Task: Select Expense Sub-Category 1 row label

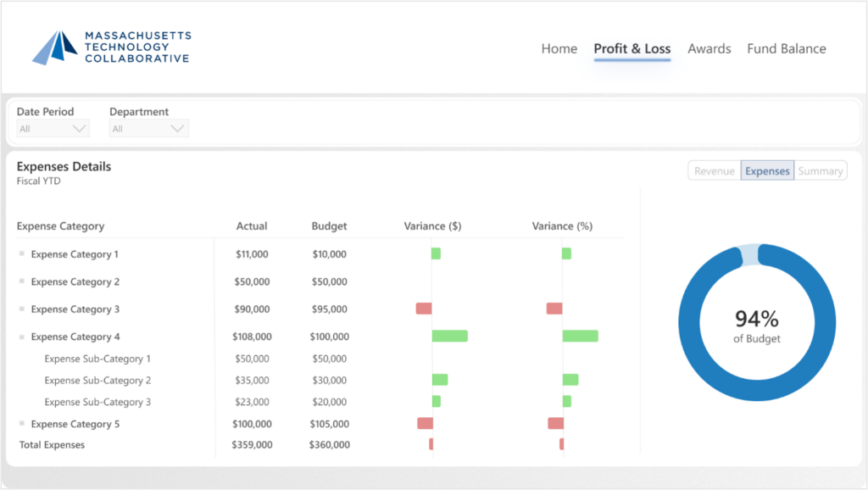Action: (97, 359)
